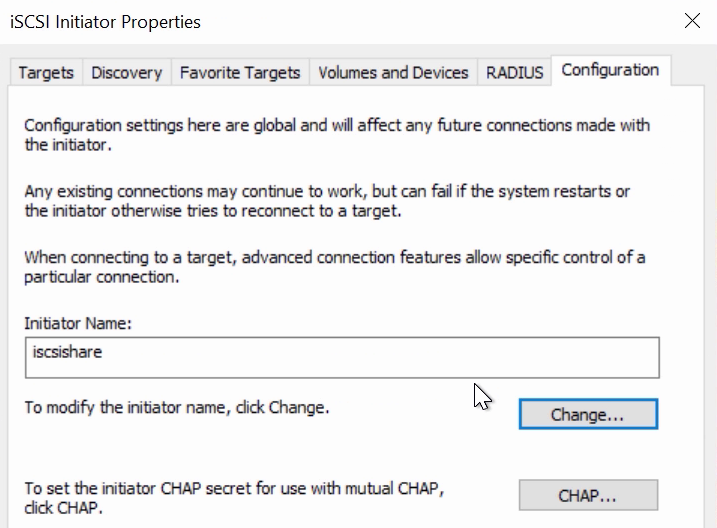Image resolution: width=717 pixels, height=528 pixels.
Task: Click the advanced connection features paragraph
Action: pos(335,267)
